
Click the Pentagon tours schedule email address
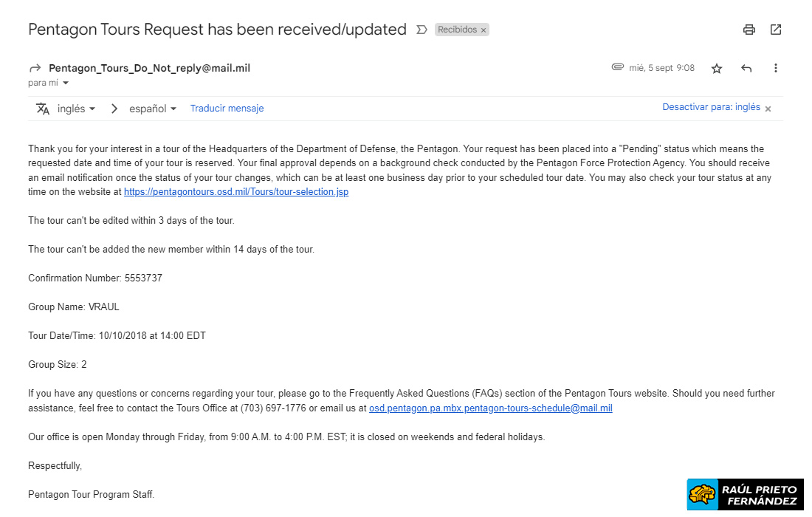pyautogui.click(x=490, y=408)
